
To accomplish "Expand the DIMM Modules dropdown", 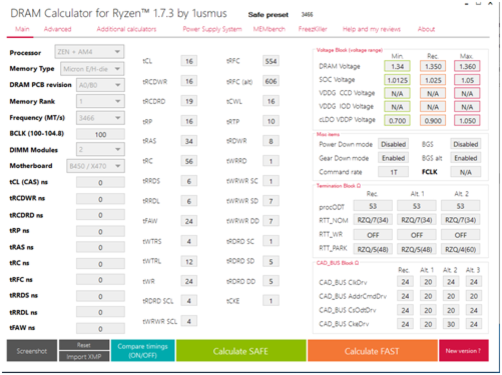I will 100,149.
